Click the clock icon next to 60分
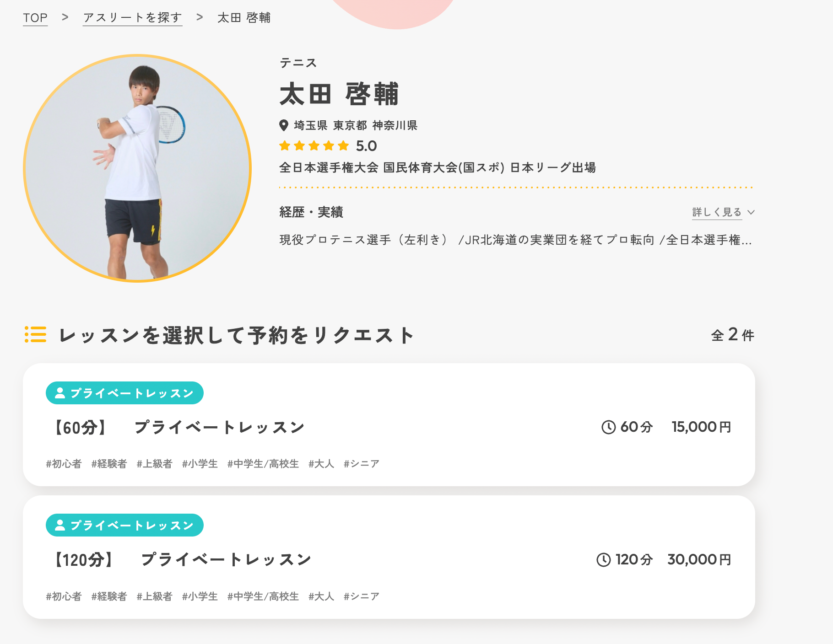This screenshot has width=833, height=644. pyautogui.click(x=608, y=427)
